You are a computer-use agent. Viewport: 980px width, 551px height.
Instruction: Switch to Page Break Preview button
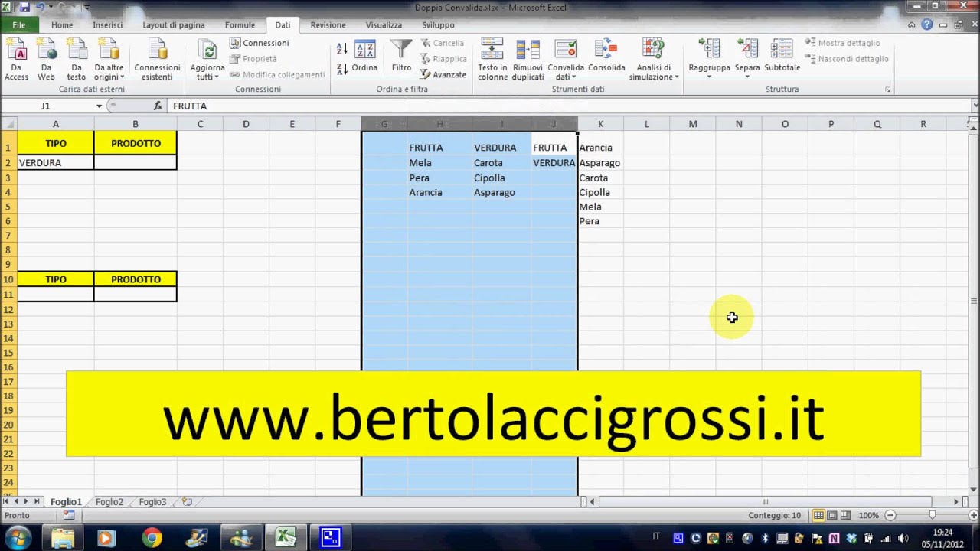845,516
